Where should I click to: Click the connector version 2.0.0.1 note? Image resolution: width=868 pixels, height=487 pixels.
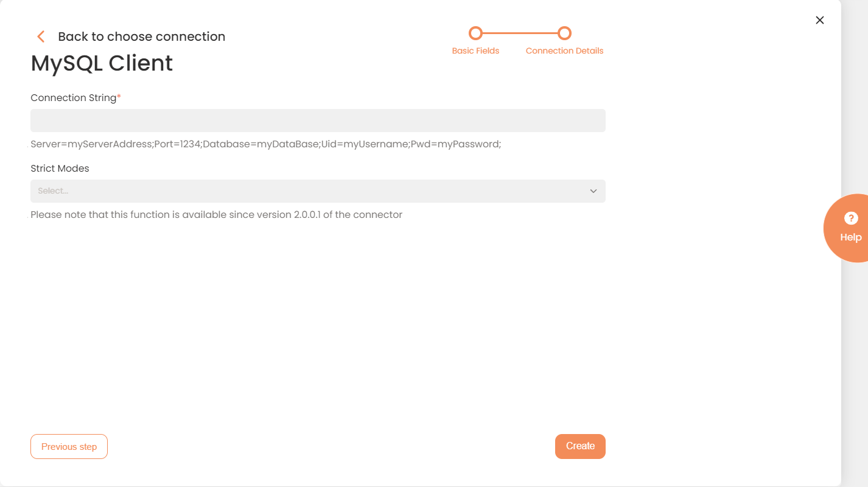tap(216, 215)
